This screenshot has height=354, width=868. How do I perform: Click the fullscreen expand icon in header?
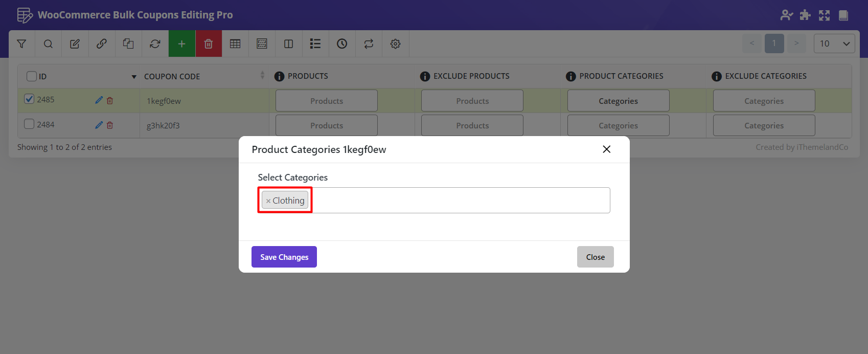pos(824,15)
